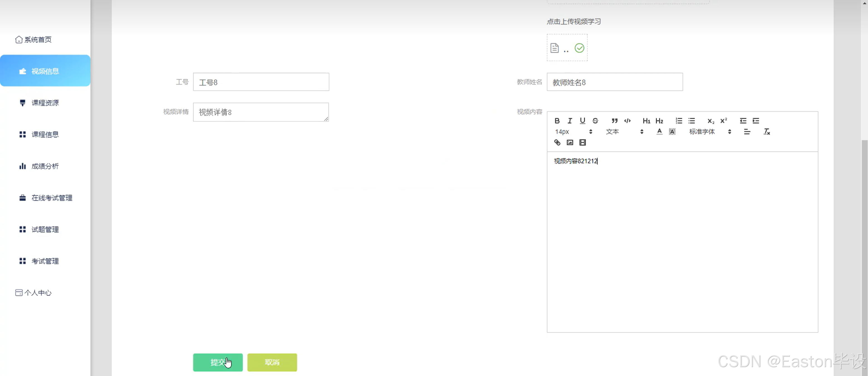The image size is (868, 376).
Task: Open 课程信息 in the sidebar
Action: click(45, 135)
